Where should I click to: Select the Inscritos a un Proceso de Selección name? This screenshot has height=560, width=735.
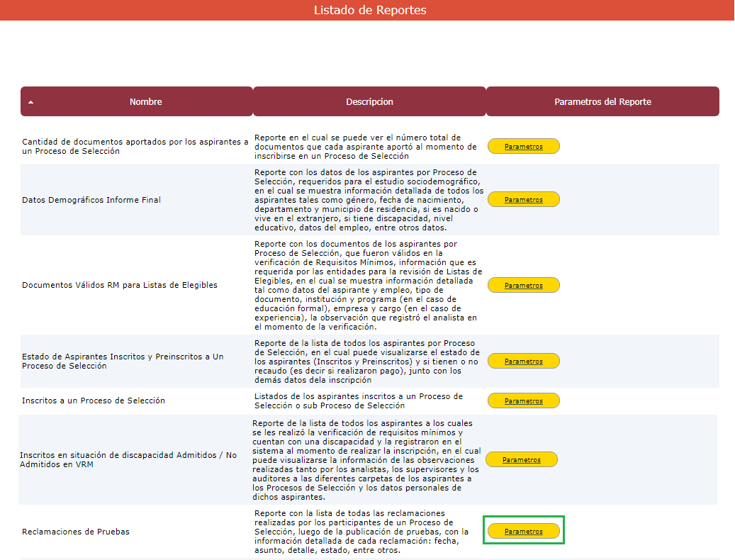94,401
